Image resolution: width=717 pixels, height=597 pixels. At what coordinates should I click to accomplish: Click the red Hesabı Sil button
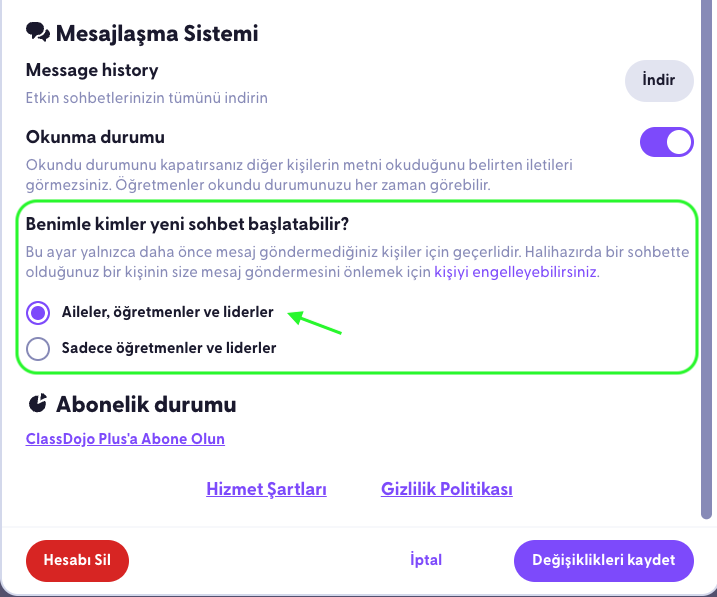click(77, 560)
